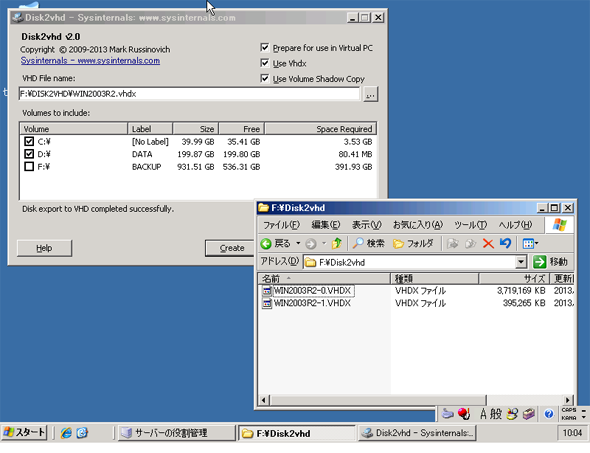Click the Move To toolbar icon
This screenshot has height=453, width=590.
point(453,244)
